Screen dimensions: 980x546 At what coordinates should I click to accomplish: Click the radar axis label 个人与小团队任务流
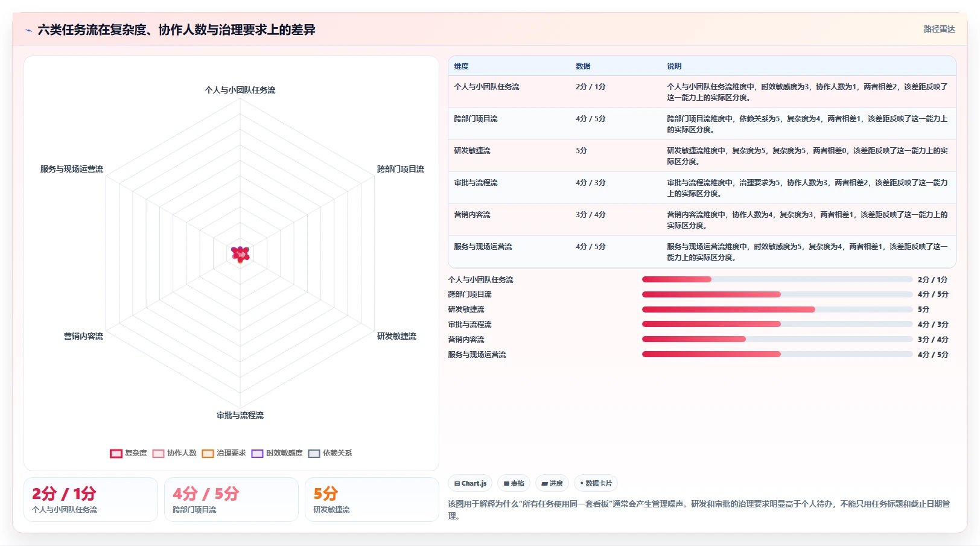click(x=240, y=90)
